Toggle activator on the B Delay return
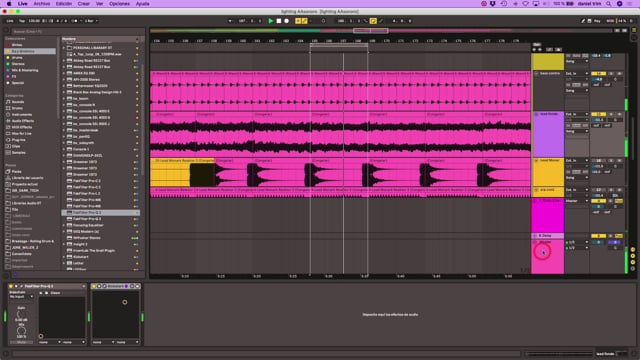The width and height of the screenshot is (640, 360). tap(599, 236)
